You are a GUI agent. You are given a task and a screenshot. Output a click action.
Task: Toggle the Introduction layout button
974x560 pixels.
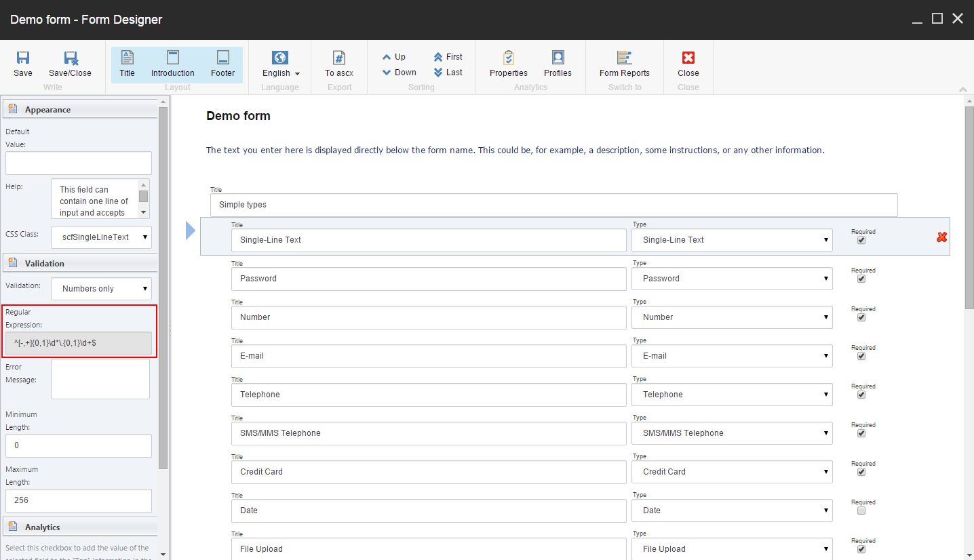pos(172,64)
